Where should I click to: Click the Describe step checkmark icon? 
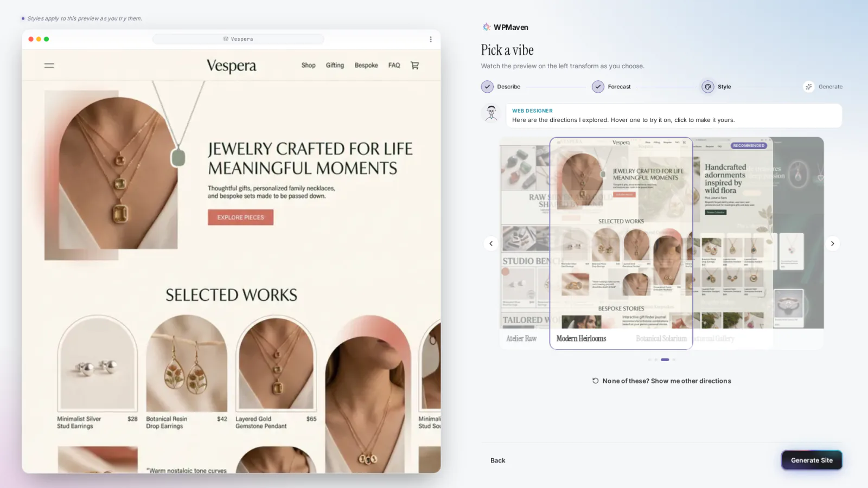tap(487, 87)
